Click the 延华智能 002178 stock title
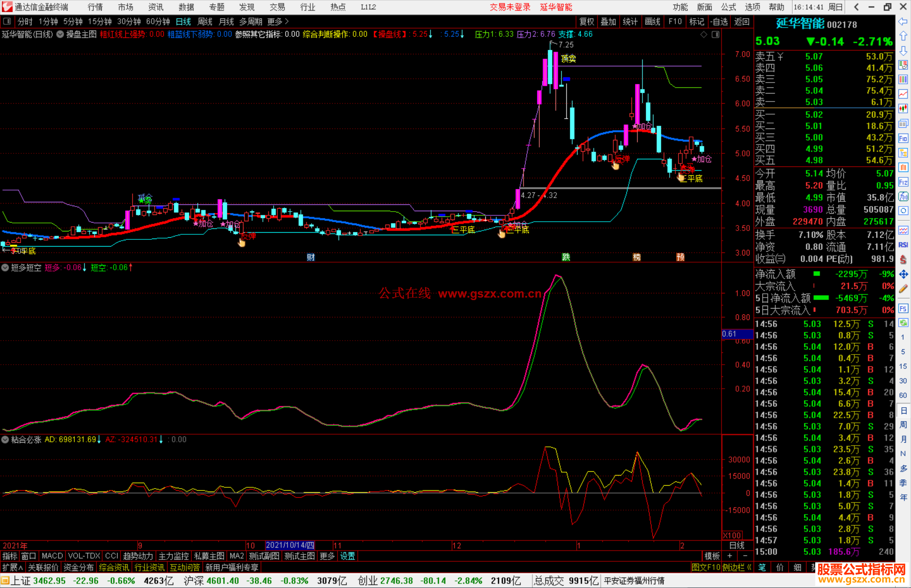Viewport: 911px width, 588px height. pos(816,24)
